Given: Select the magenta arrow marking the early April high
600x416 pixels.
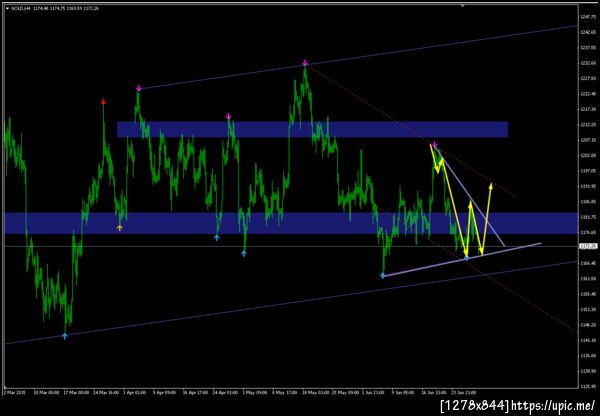Looking at the screenshot, I should [139, 88].
